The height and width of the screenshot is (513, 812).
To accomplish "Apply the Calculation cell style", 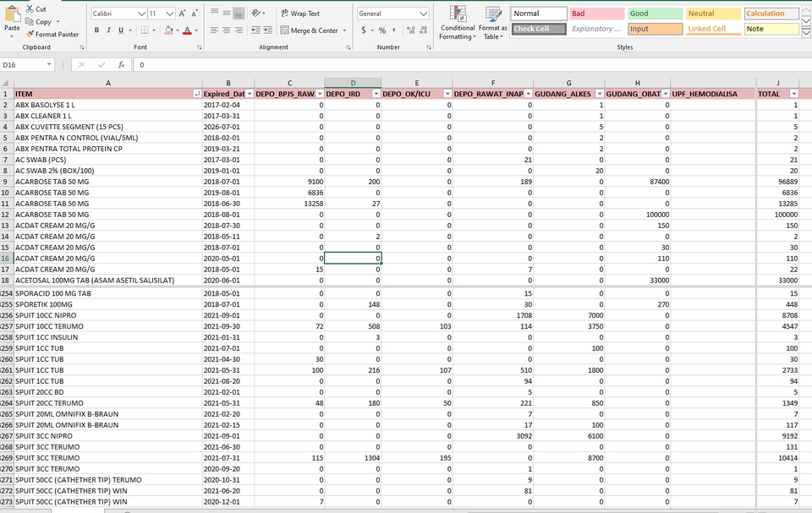I will click(x=771, y=14).
